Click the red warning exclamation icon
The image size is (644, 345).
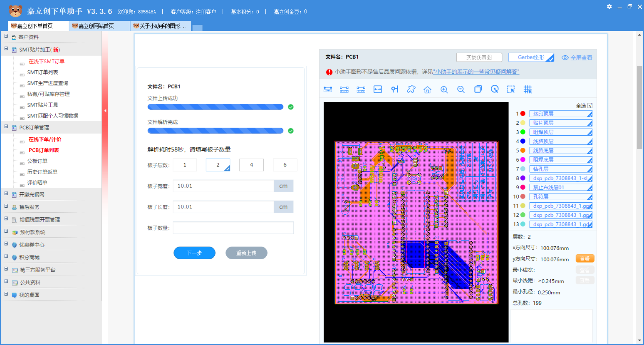(329, 72)
